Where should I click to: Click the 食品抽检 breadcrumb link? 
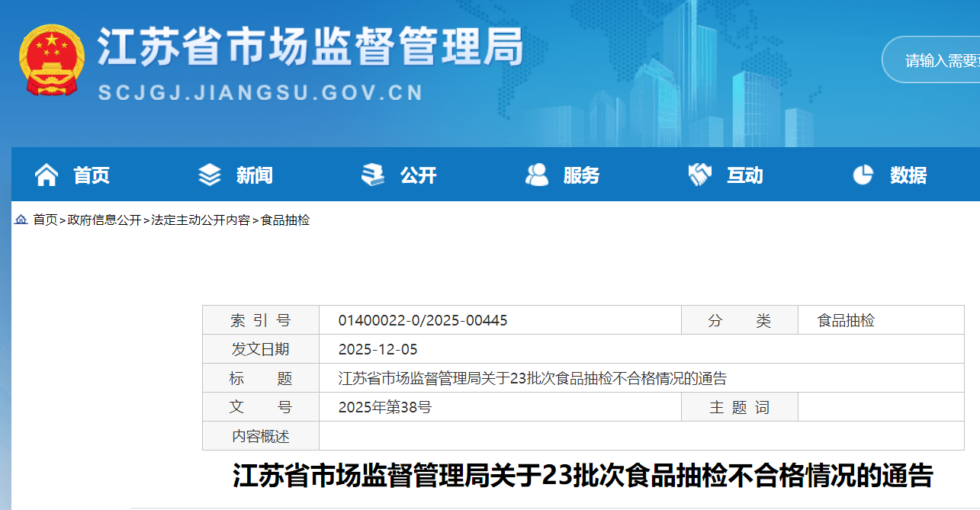pyautogui.click(x=285, y=220)
